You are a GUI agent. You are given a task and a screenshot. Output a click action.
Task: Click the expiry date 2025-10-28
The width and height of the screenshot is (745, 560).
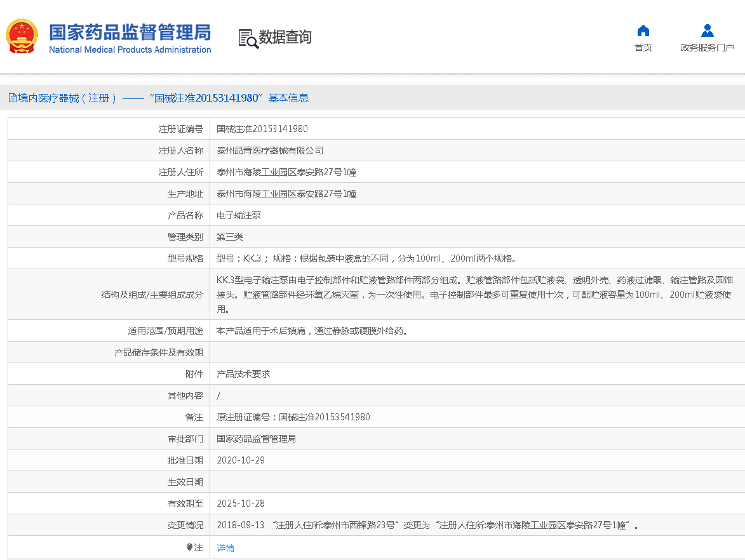point(241,503)
